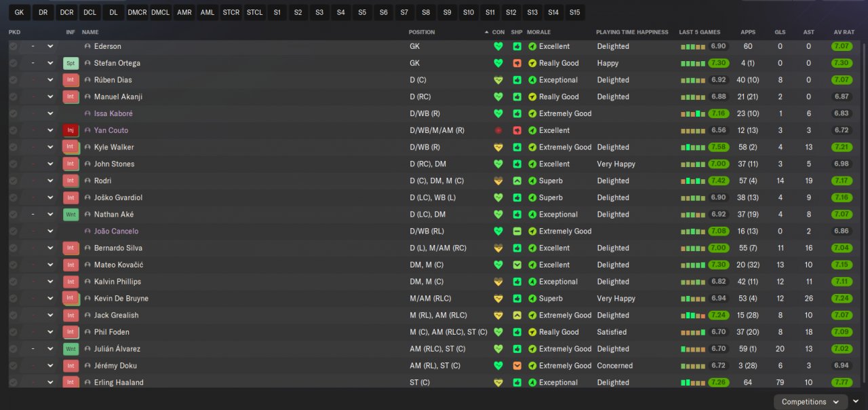
Task: Tick the picked checkbox for Ederson
Action: [13, 47]
